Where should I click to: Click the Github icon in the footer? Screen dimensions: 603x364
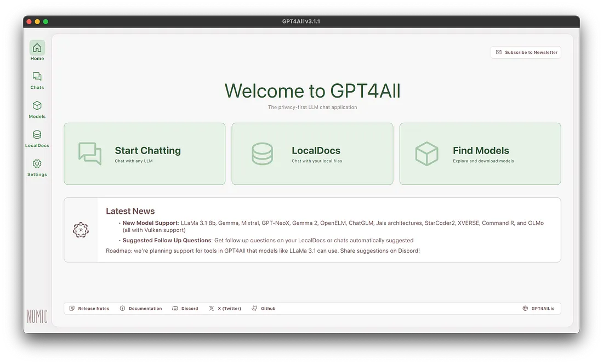pos(254,308)
